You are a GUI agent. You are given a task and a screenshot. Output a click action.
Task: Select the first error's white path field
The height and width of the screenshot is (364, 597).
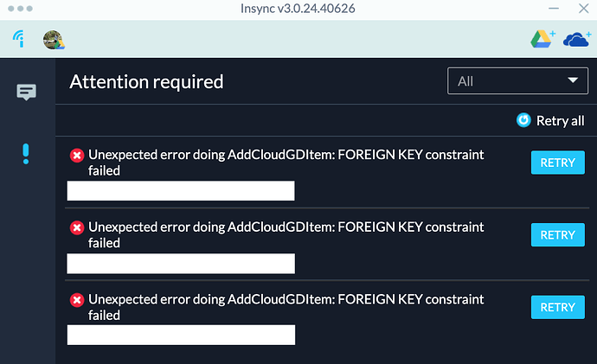tap(181, 190)
